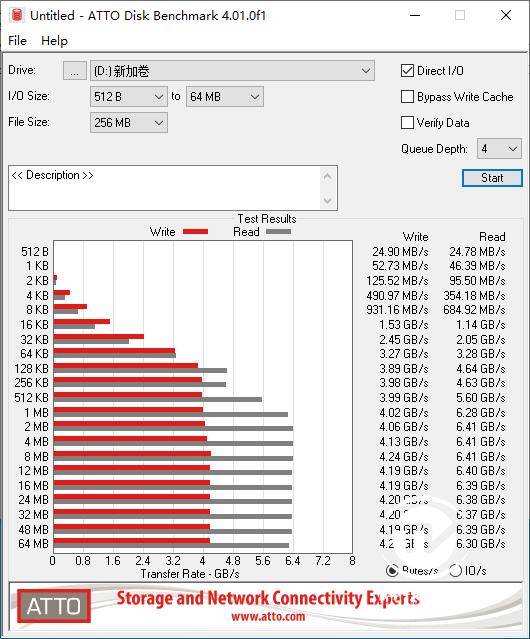This screenshot has height=639, width=530.
Task: Click the 24.90 MB/s write value
Action: pos(400,252)
